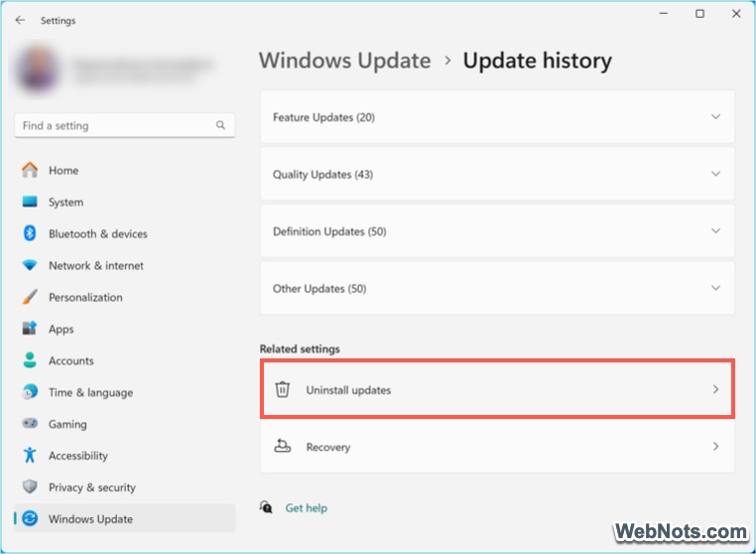
Task: Open Privacy & security settings
Action: [x=124, y=486]
